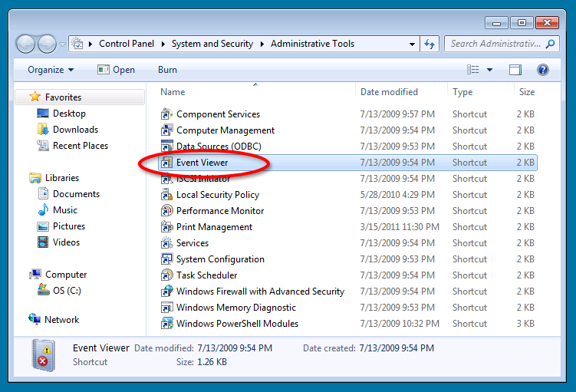The height and width of the screenshot is (392, 576).
Task: Click the Music note icon
Action: pyautogui.click(x=43, y=209)
